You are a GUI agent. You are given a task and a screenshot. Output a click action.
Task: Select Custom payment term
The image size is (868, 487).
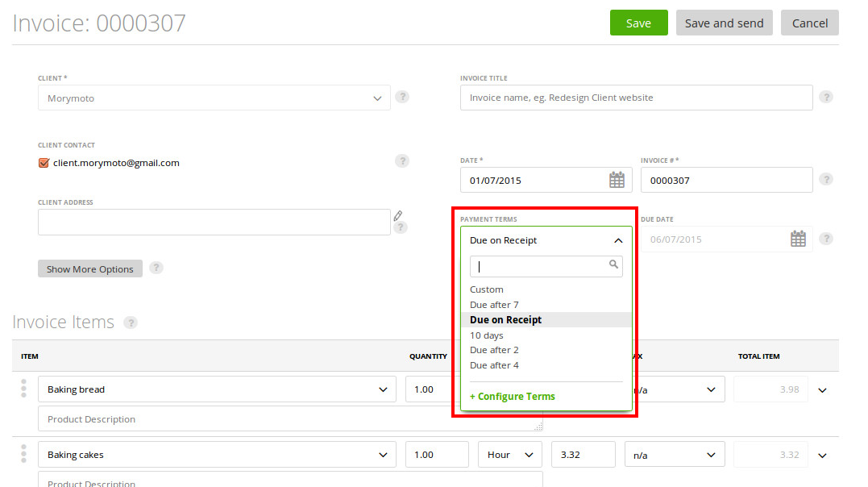tap(546, 289)
